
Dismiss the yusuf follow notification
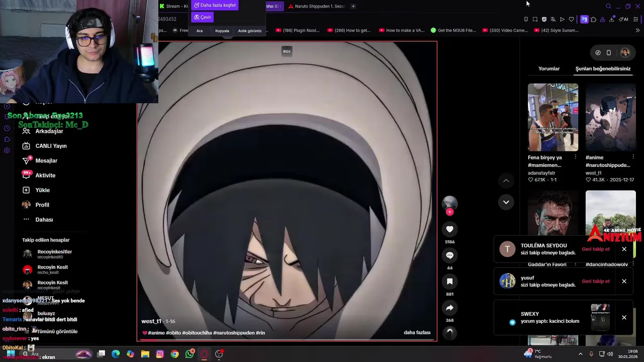[x=624, y=281]
